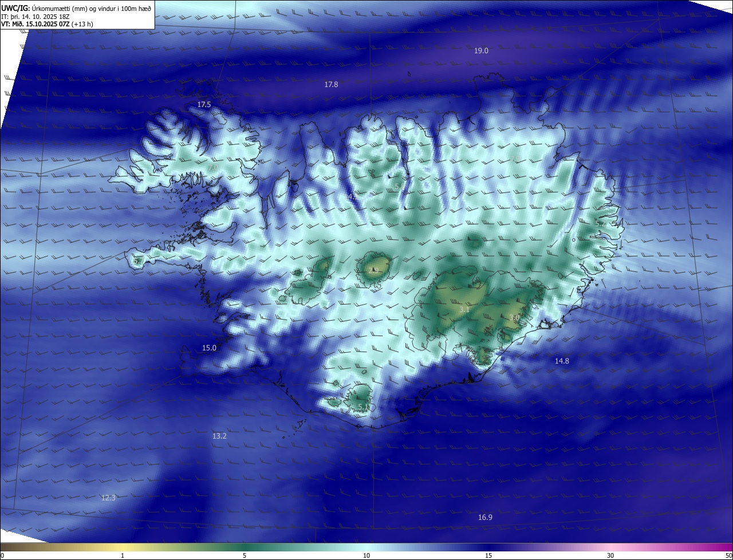Click the south coast value label 5.1
Viewport: 733px width, 560px height.
363,407
